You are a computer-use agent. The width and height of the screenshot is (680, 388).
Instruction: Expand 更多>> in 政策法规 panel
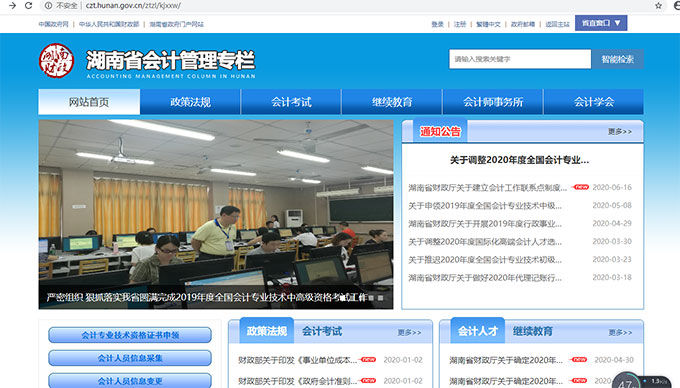coord(409,333)
